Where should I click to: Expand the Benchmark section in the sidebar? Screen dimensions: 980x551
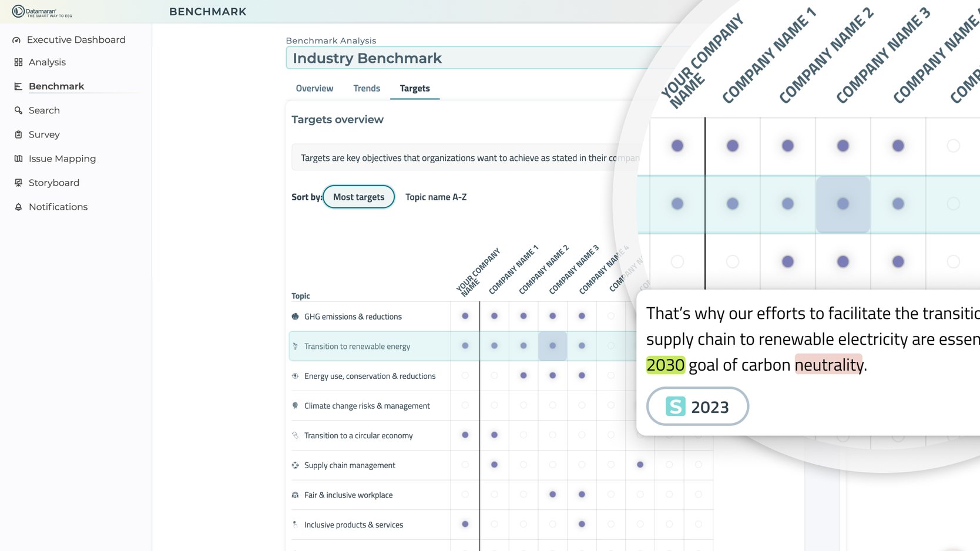coord(56,86)
